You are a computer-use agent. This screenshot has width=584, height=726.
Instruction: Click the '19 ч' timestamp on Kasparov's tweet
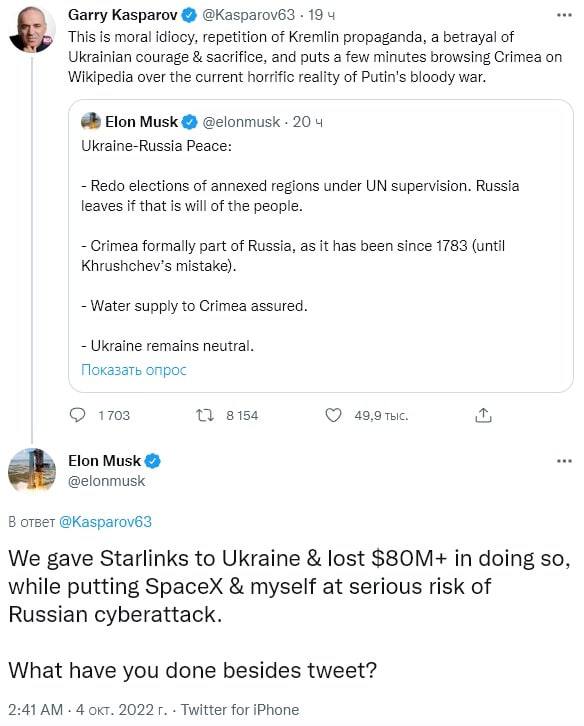click(x=321, y=15)
